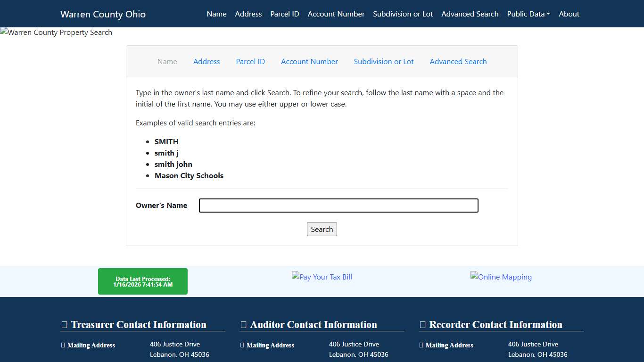Screen dimensions: 644x362
Task: Click the Treasurer Mailing Address icon
Action: [63, 345]
